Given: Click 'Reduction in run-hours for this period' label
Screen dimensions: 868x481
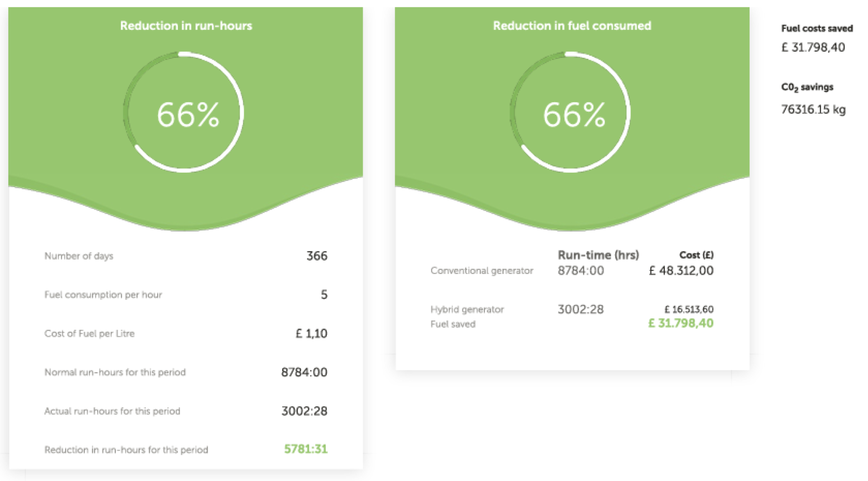Looking at the screenshot, I should (x=126, y=450).
